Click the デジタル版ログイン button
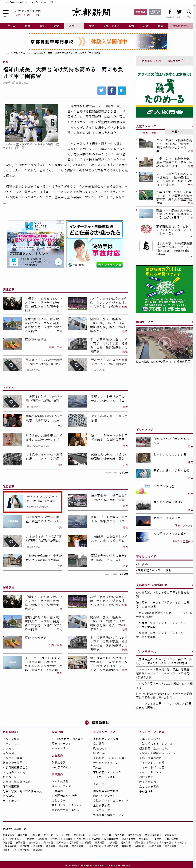 click(155, 12)
